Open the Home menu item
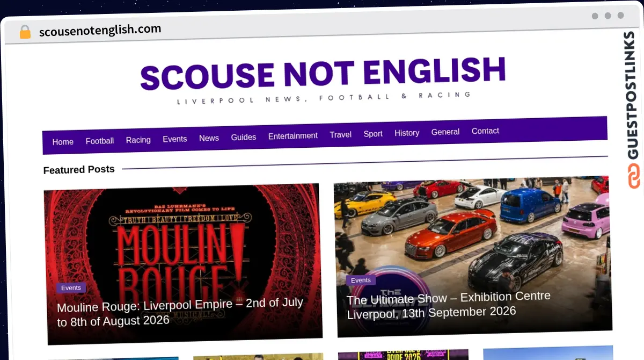The image size is (644, 360). pyautogui.click(x=63, y=142)
